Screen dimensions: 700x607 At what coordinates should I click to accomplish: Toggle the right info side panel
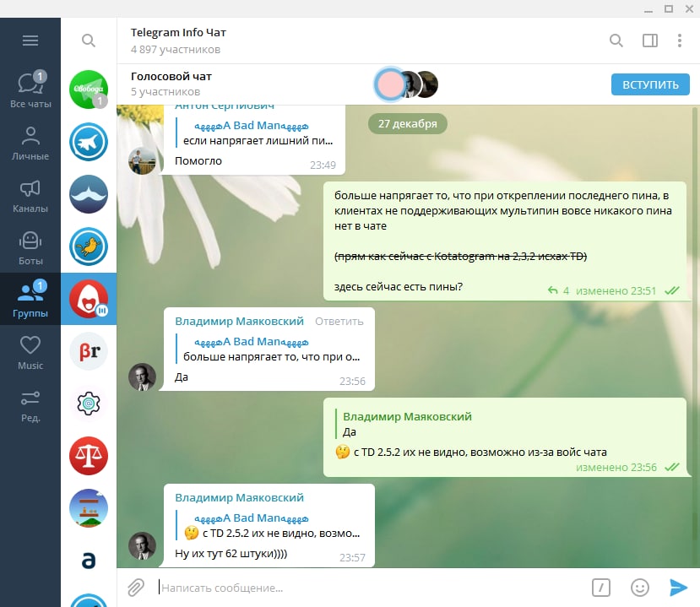click(650, 41)
